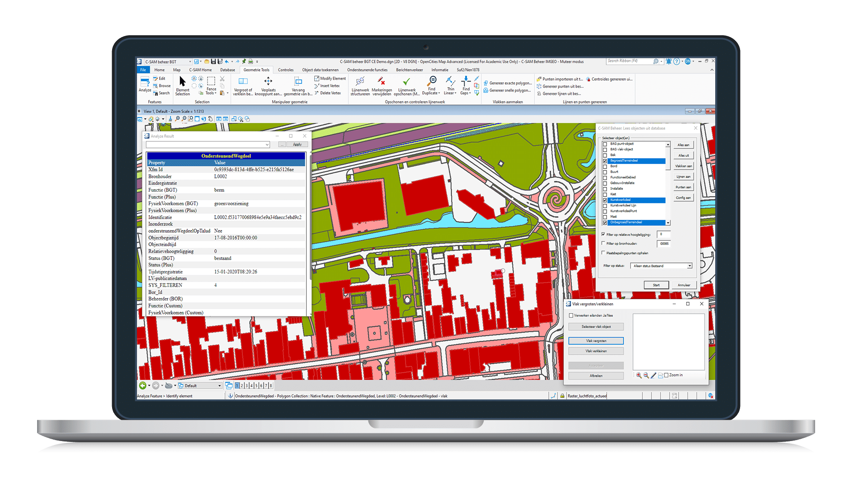Toggle Filter op relatieve hoogteligging checkbox

pyautogui.click(x=603, y=235)
